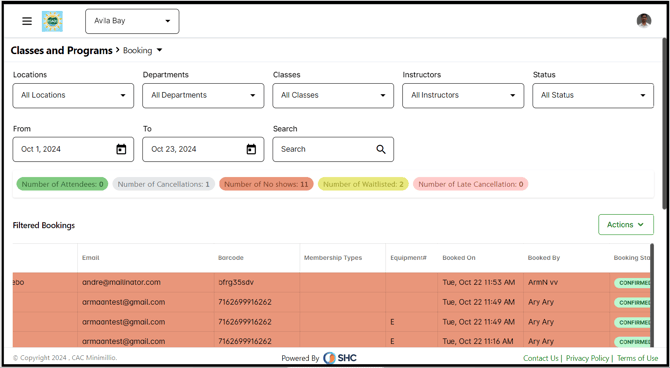
Task: Open the Contact Us link
Action: pyautogui.click(x=541, y=358)
